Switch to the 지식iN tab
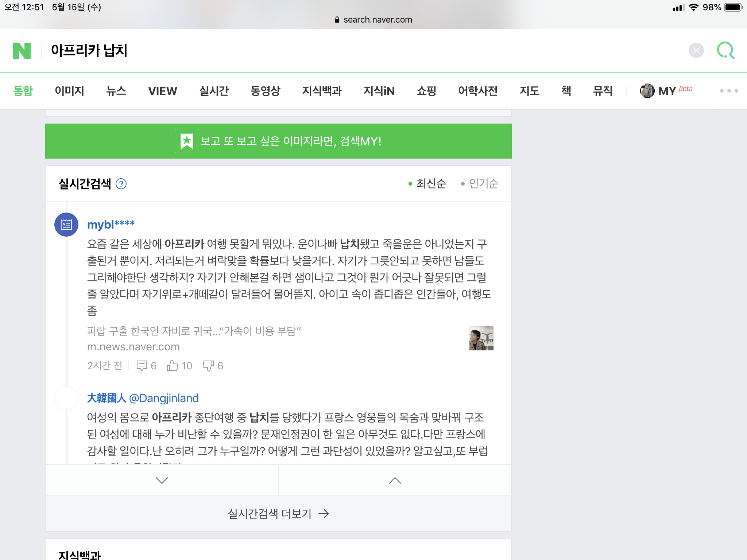The image size is (747, 560). click(379, 91)
